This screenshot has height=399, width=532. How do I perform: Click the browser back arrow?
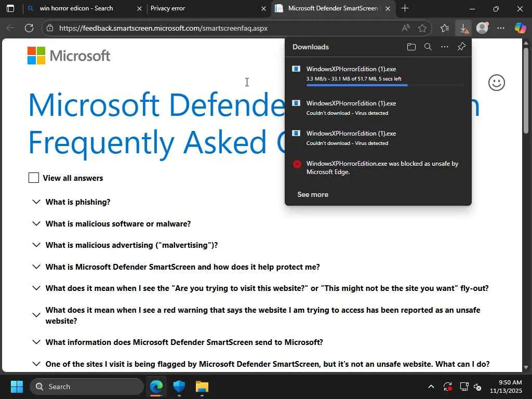click(x=10, y=28)
